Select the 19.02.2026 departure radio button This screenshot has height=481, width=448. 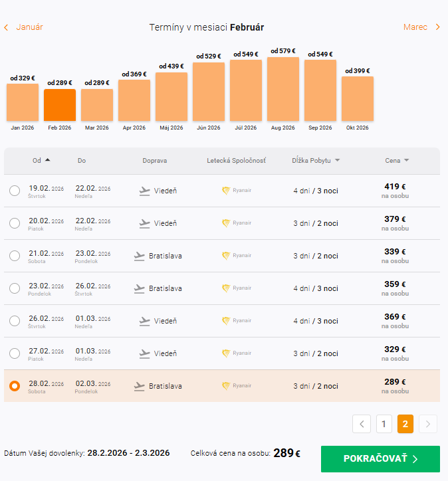[x=15, y=191]
